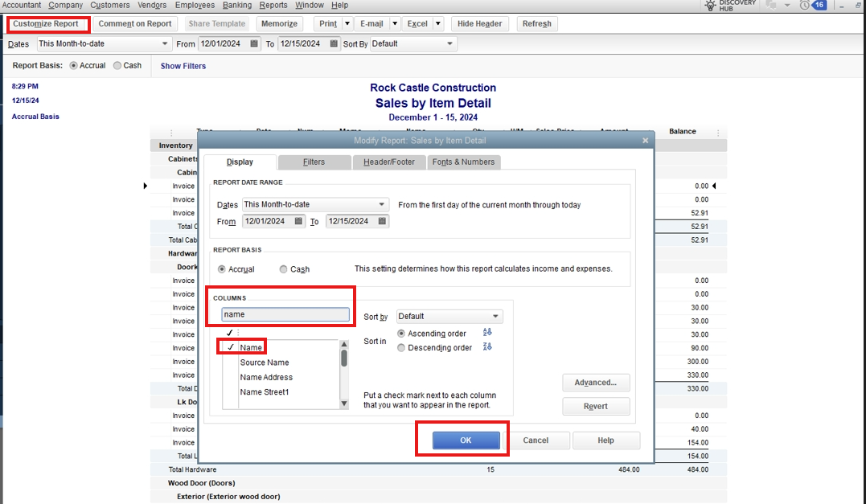866x504 pixels.
Task: Open the Vendors menu
Action: click(152, 5)
